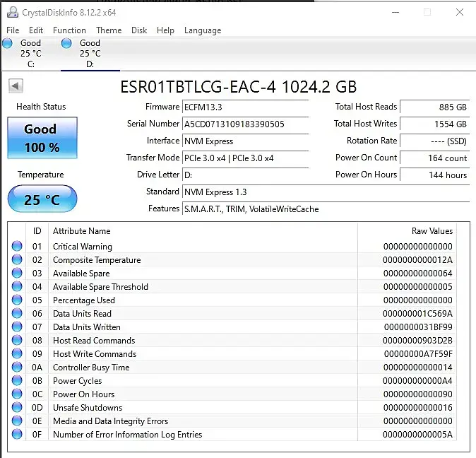Open the Language menu

[x=203, y=30]
